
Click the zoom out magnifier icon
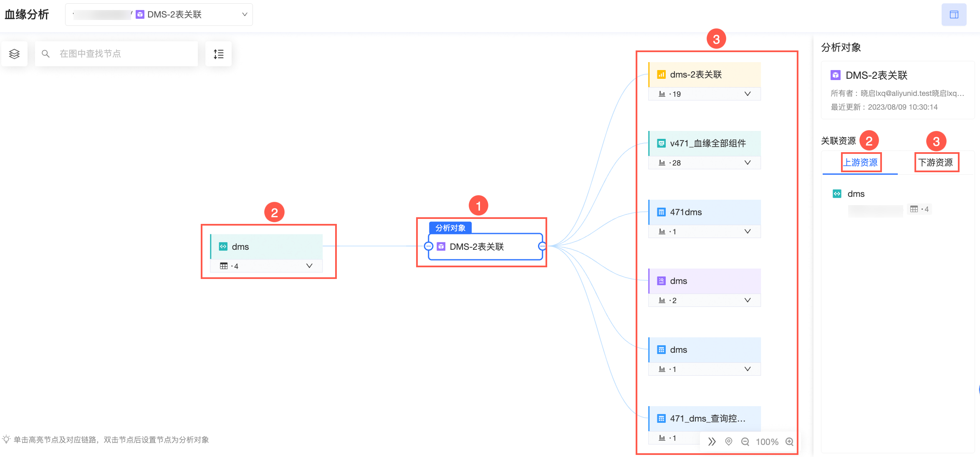coord(745,442)
